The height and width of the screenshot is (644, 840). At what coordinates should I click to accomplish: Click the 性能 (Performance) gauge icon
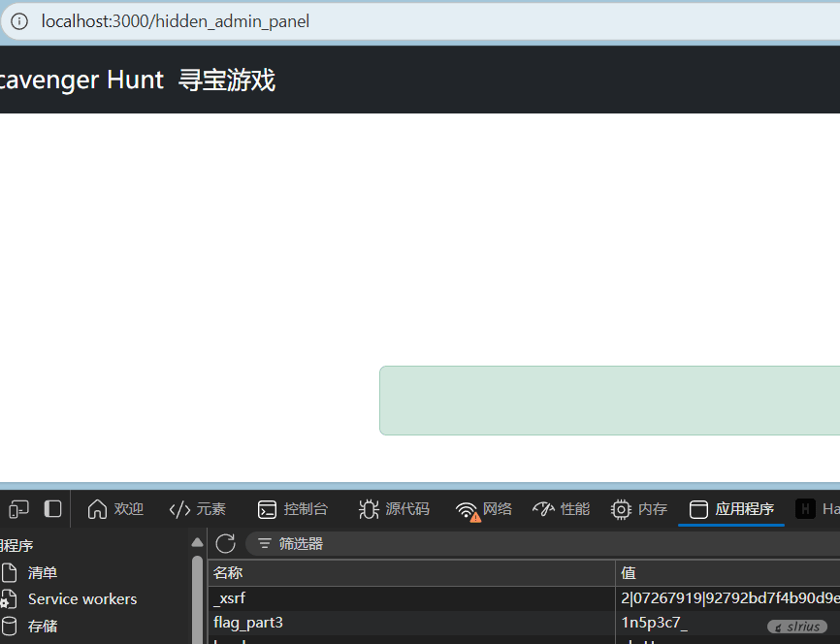pos(543,509)
